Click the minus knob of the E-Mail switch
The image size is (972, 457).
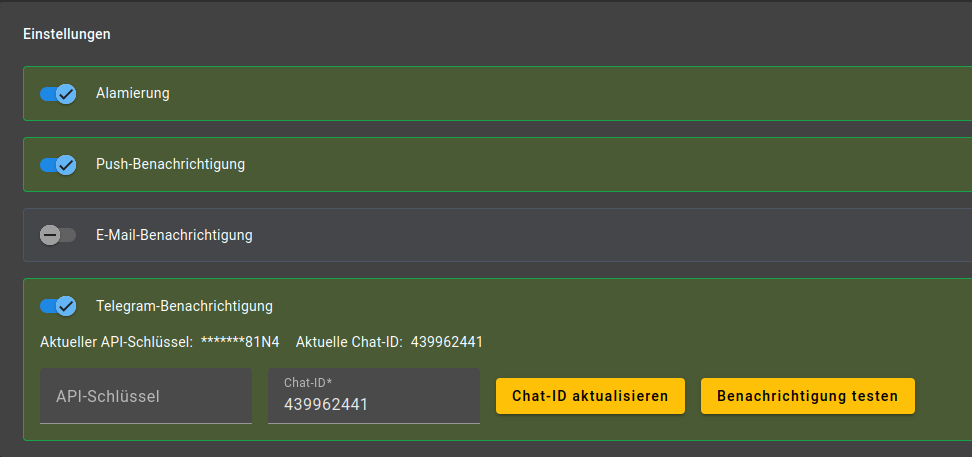(x=50, y=235)
